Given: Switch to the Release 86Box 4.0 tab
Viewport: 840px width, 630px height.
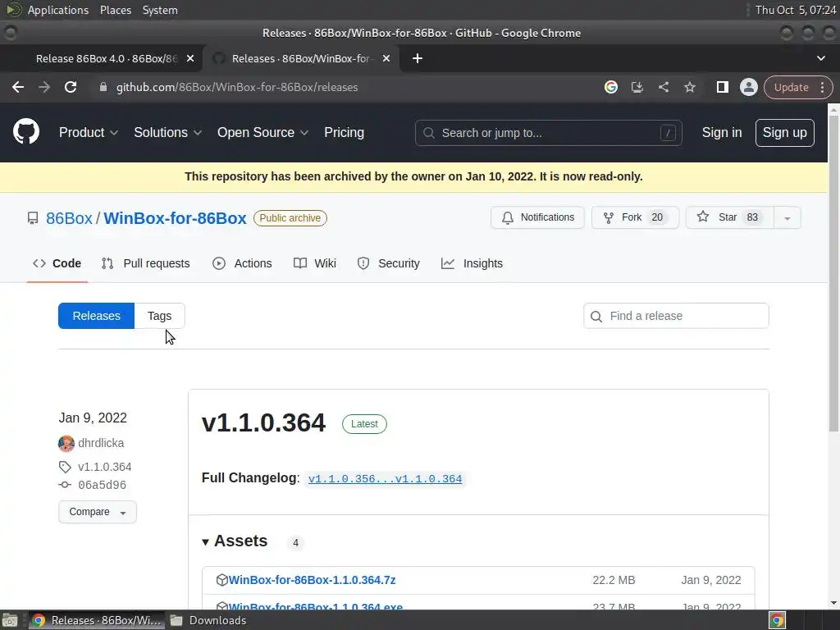Looking at the screenshot, I should (106, 58).
